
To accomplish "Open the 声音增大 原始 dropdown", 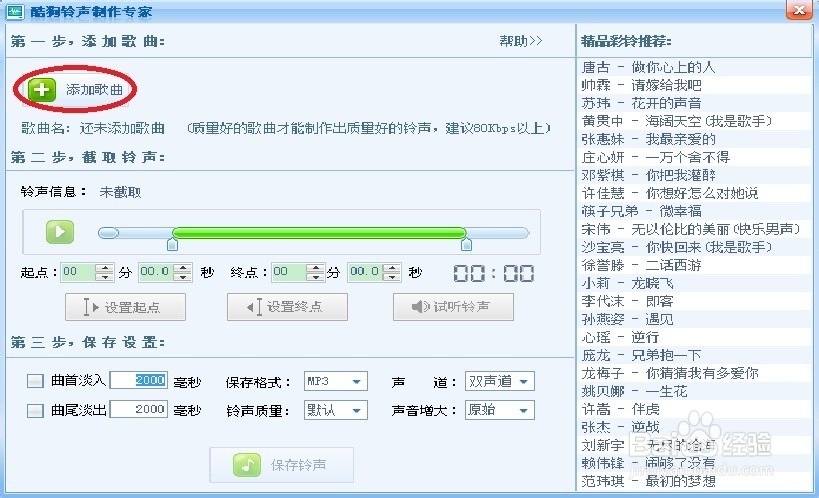I will coord(500,410).
